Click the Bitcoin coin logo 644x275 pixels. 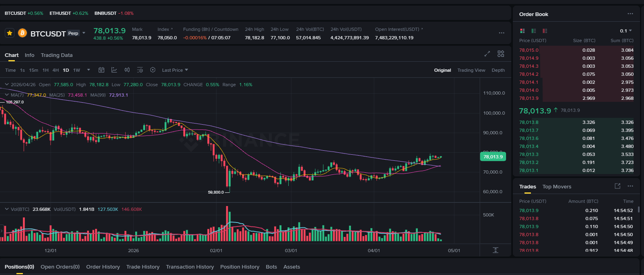click(22, 33)
